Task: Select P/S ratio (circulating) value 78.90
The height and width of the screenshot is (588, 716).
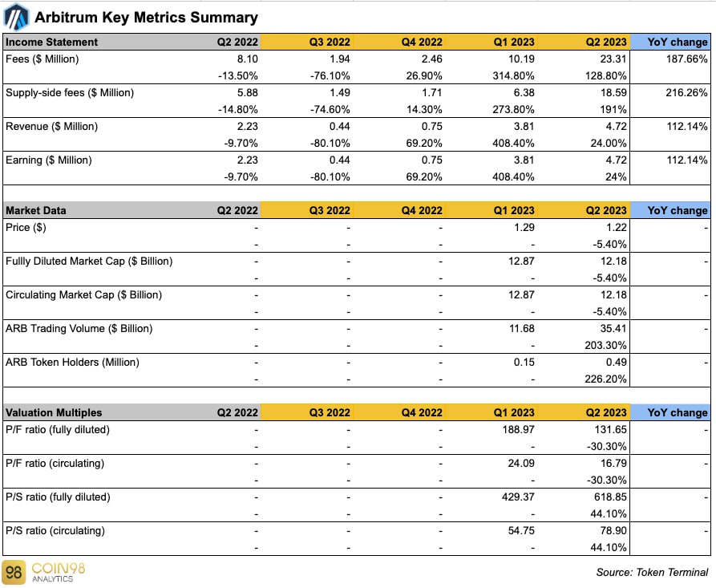Action: coord(613,531)
